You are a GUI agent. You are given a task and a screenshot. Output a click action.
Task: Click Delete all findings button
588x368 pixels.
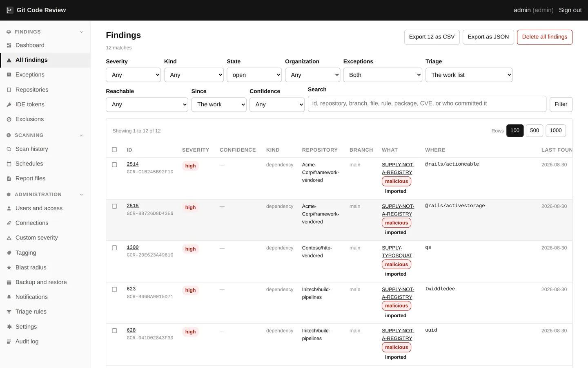click(545, 37)
